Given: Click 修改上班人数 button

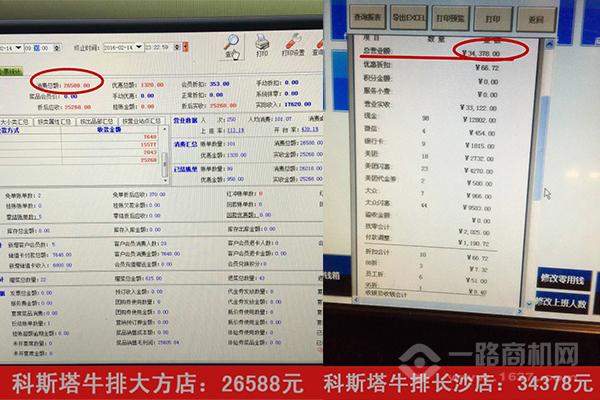Looking at the screenshot, I should click(x=561, y=304).
